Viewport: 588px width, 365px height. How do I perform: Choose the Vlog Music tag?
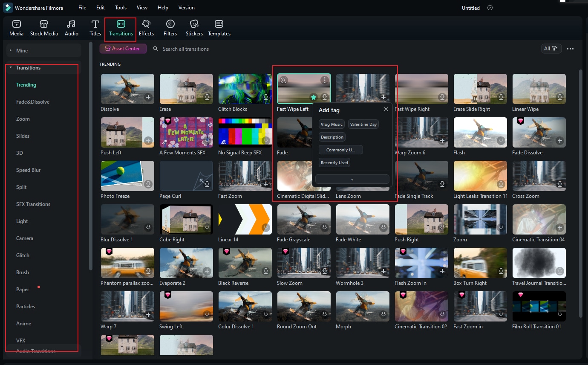pos(331,125)
